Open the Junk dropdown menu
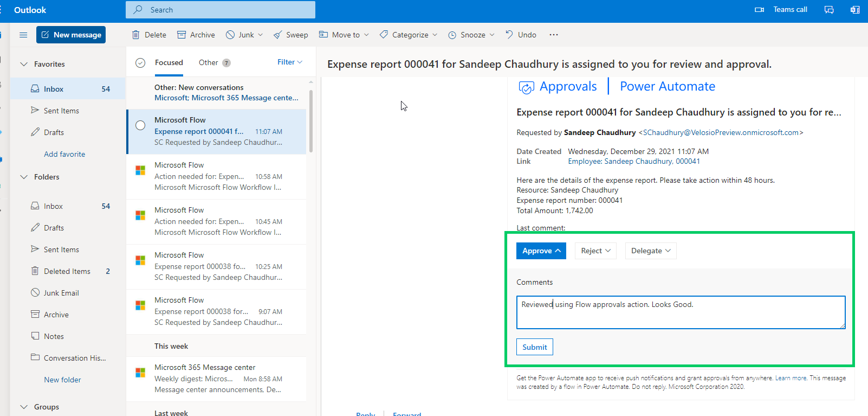Image resolution: width=868 pixels, height=416 pixels. coord(261,35)
